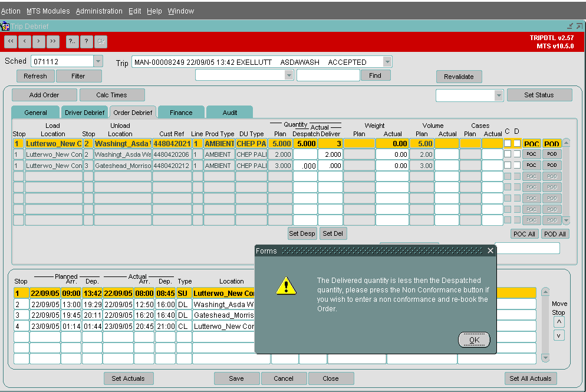
Task: Open the Sched dropdown list
Action: (x=98, y=61)
